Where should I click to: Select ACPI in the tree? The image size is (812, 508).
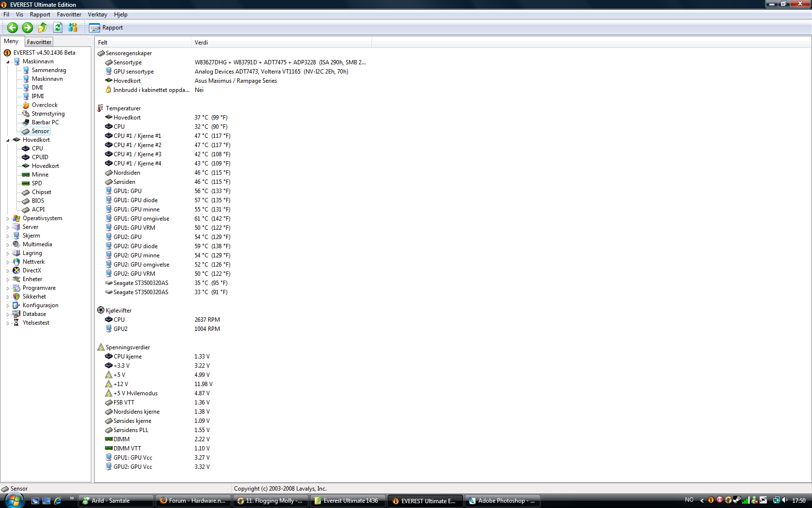click(x=38, y=209)
